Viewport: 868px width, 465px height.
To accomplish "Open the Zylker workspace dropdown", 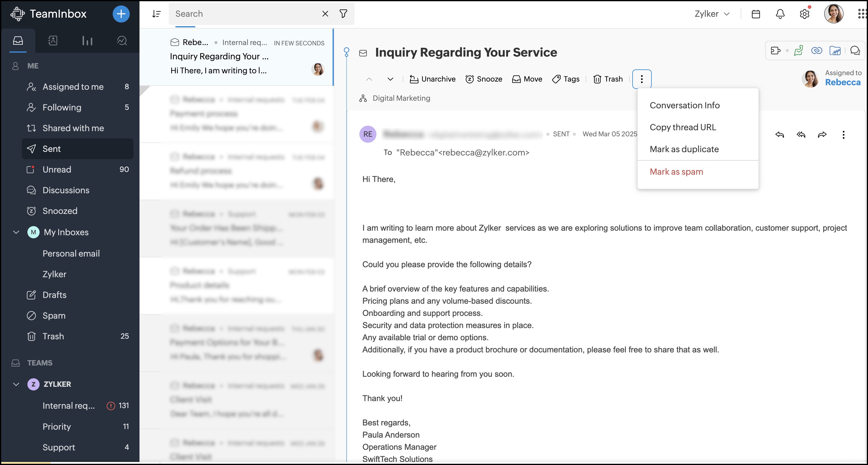I will click(x=712, y=14).
